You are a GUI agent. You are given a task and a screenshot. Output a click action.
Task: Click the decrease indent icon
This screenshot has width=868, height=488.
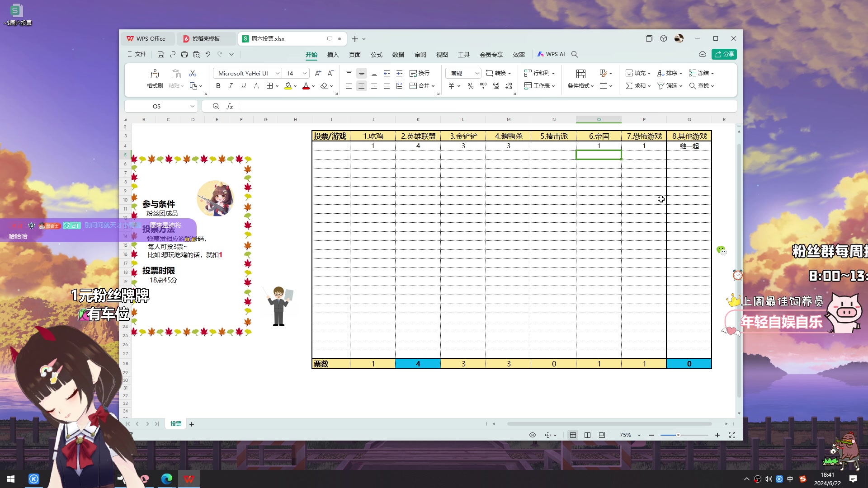tap(387, 73)
